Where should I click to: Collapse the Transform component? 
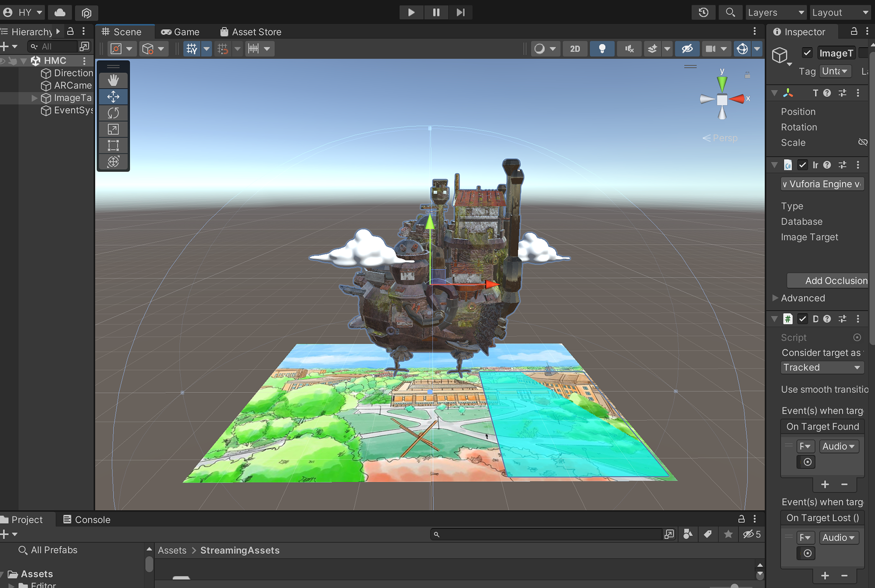[774, 93]
